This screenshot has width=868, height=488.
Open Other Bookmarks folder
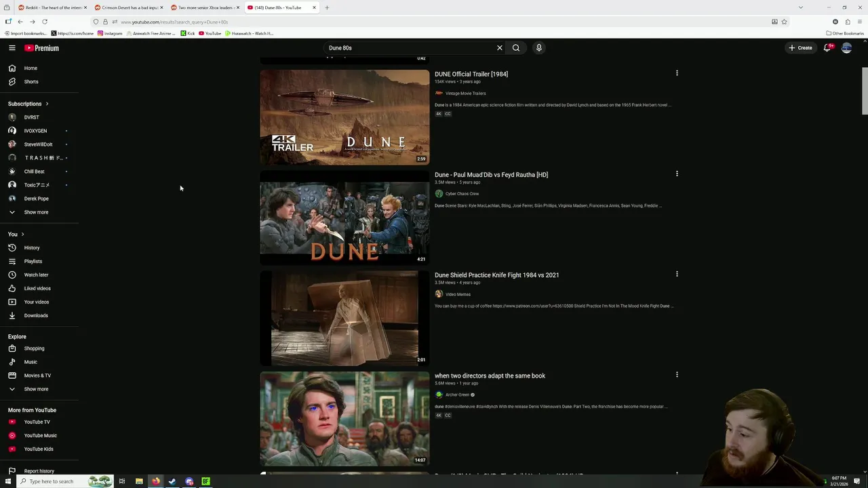(845, 33)
